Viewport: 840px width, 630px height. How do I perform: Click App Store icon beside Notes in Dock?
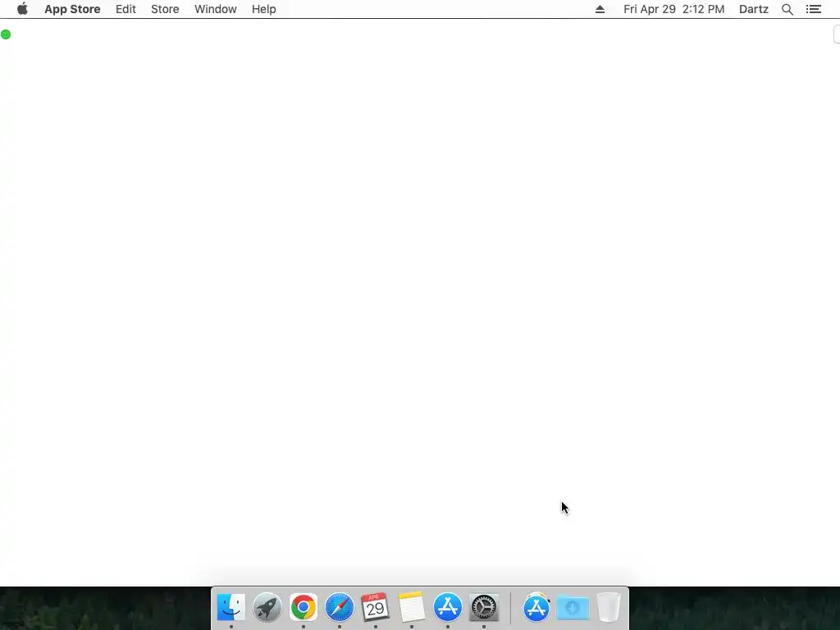[x=447, y=608]
